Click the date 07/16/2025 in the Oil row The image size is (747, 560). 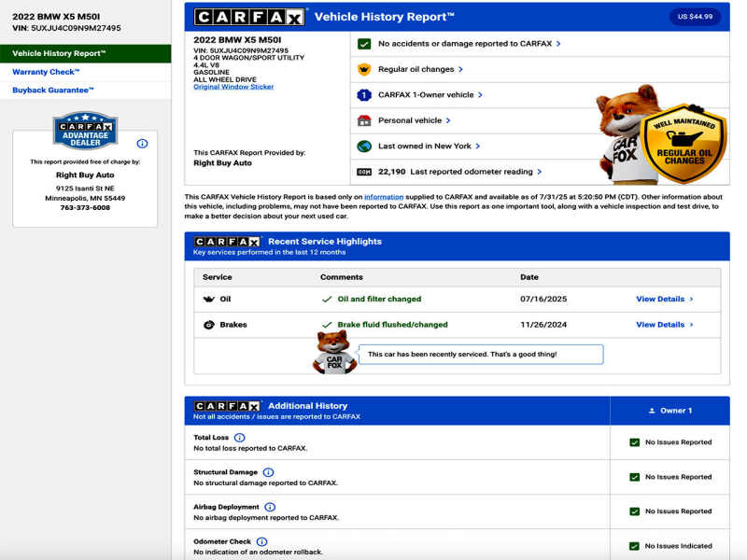pyautogui.click(x=543, y=299)
